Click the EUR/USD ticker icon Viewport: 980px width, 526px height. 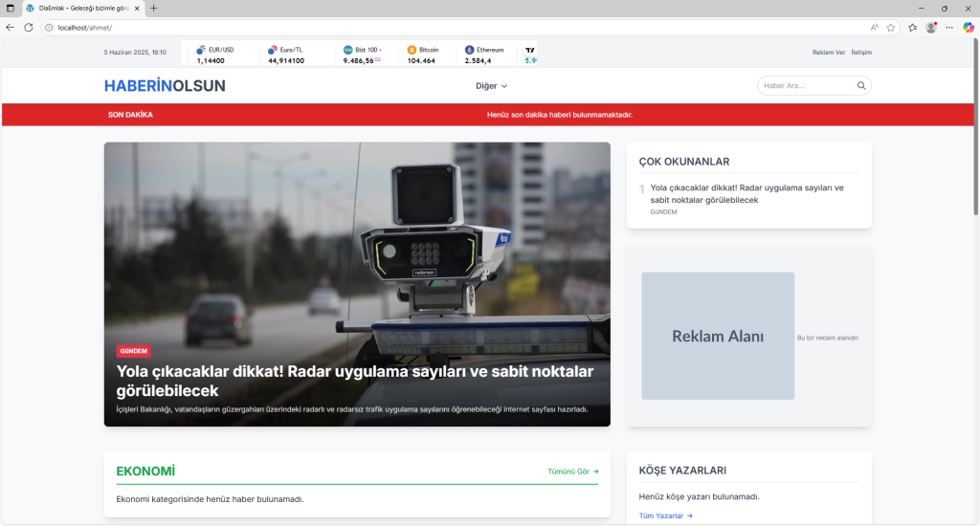pos(201,50)
